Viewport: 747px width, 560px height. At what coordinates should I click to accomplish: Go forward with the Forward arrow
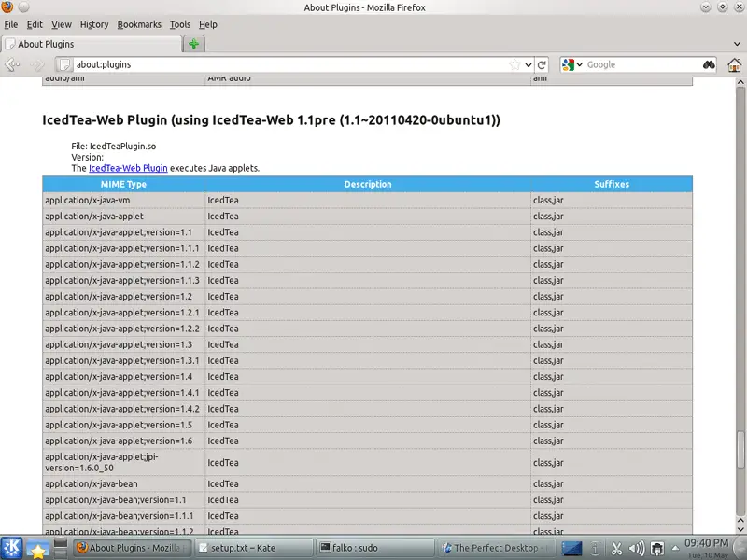(x=36, y=64)
